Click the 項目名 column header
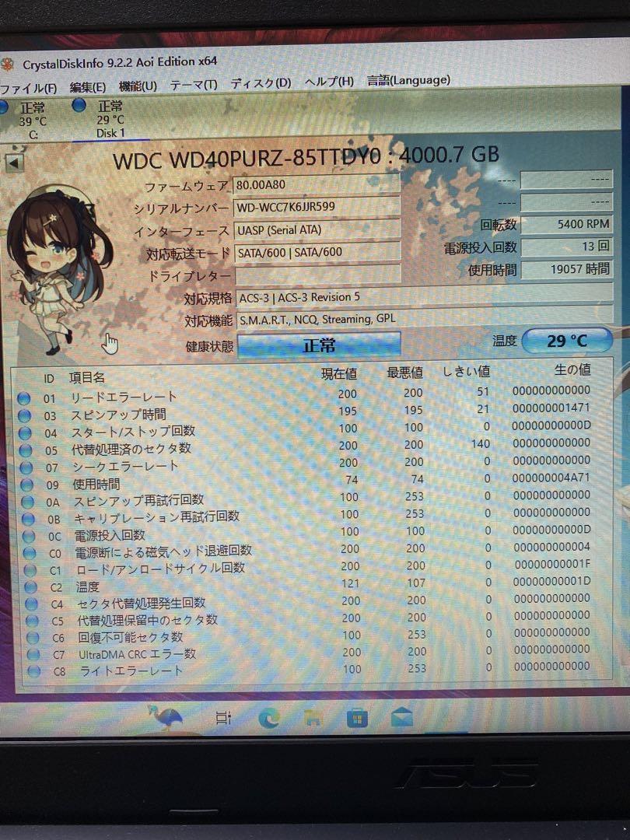Image resolution: width=630 pixels, height=840 pixels. coord(87,378)
